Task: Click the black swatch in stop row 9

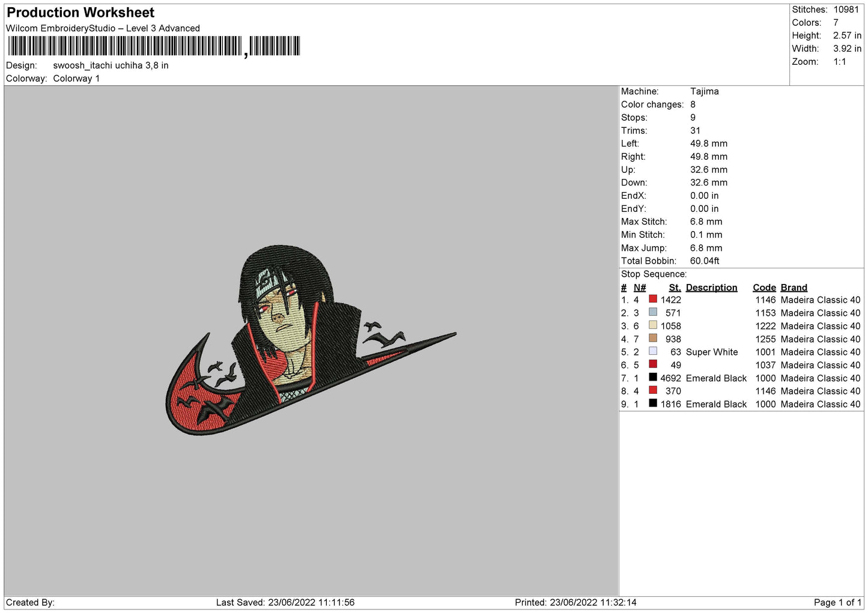Action: (653, 403)
